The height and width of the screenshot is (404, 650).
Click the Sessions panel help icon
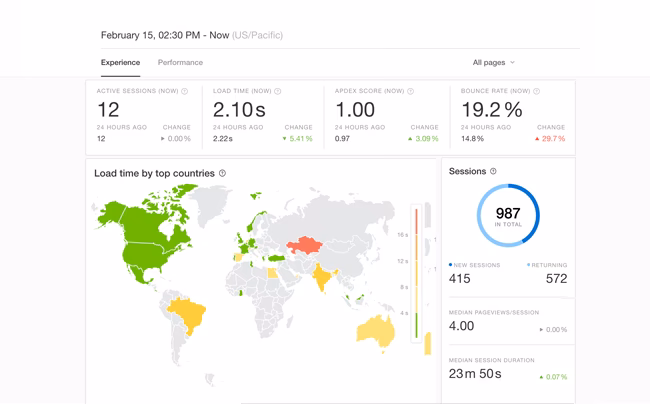[x=493, y=171]
